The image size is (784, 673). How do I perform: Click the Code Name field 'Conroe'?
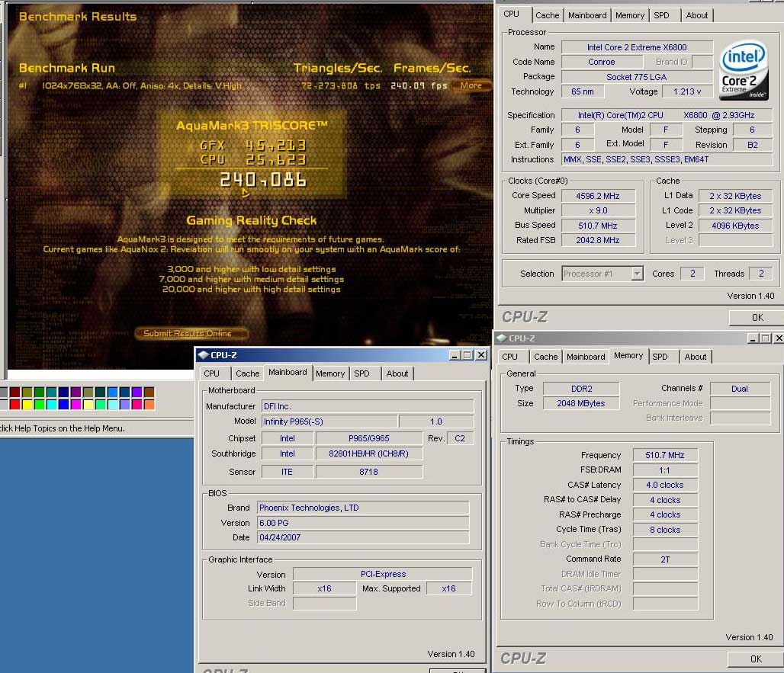tap(602, 62)
